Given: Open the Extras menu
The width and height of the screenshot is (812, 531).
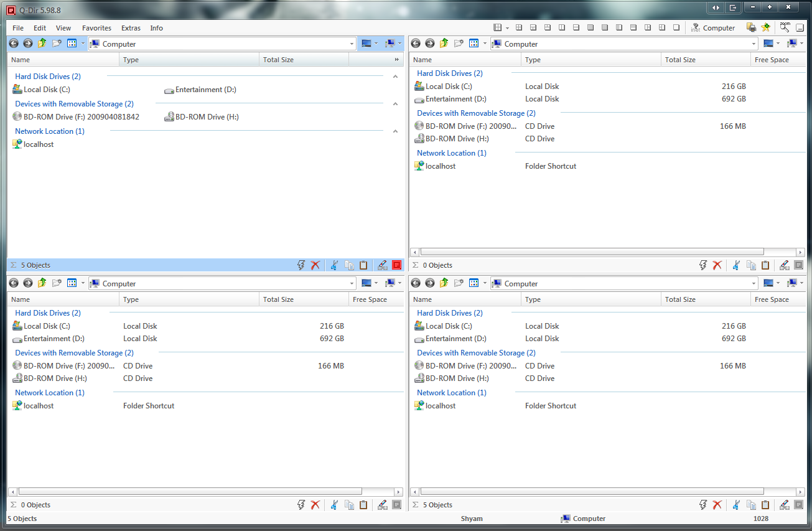Looking at the screenshot, I should pyautogui.click(x=131, y=28).
